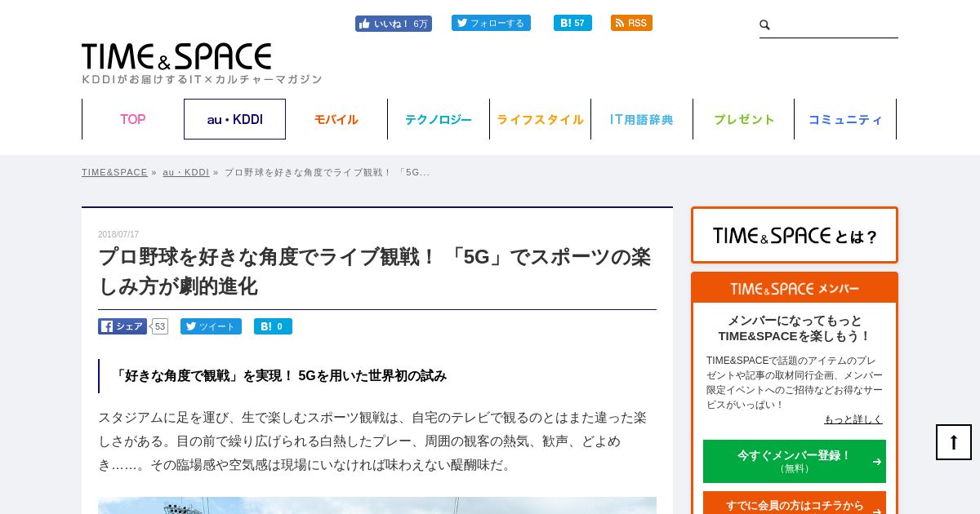Click the Hatena B! 57 bookmark button
This screenshot has width=980, height=514.
[x=572, y=23]
